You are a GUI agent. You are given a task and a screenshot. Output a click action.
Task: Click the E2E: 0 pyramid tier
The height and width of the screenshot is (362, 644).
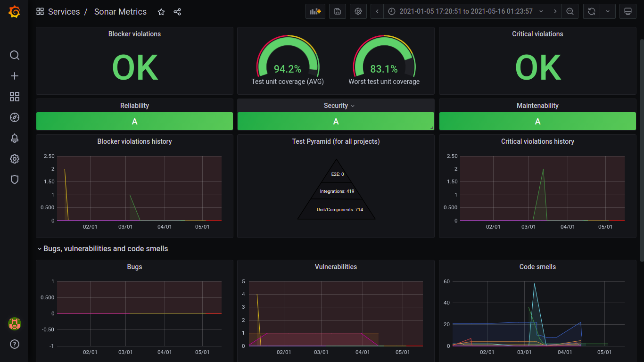pos(337,174)
